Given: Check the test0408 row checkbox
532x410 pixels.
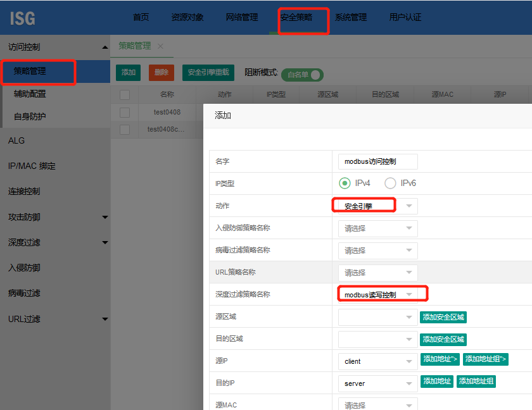Looking at the screenshot, I should click(x=125, y=112).
